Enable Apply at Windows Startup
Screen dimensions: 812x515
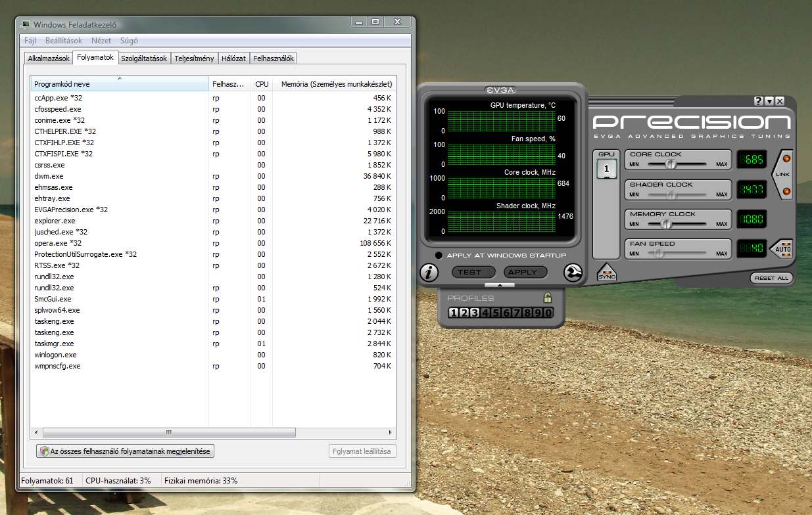click(x=439, y=255)
